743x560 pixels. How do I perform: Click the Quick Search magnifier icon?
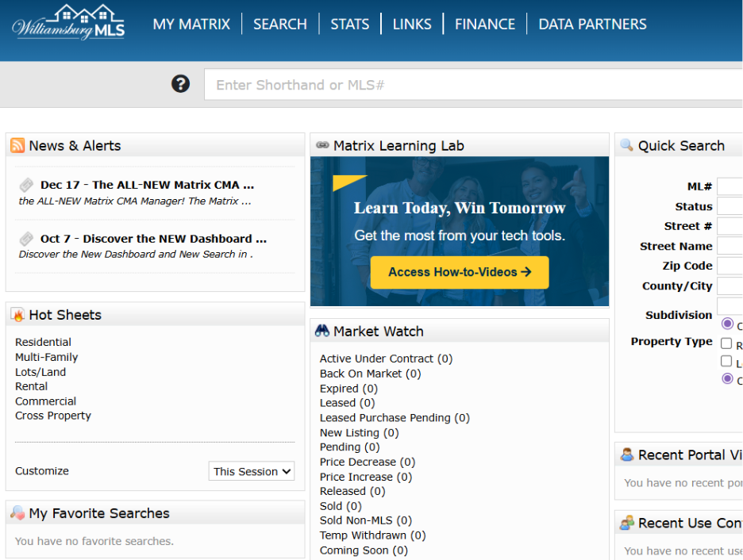[x=626, y=145]
